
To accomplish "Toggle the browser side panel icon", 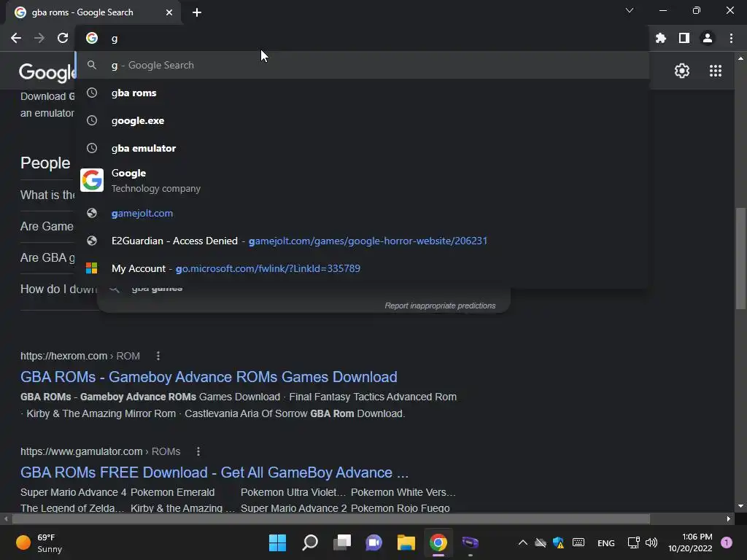I will tap(684, 38).
